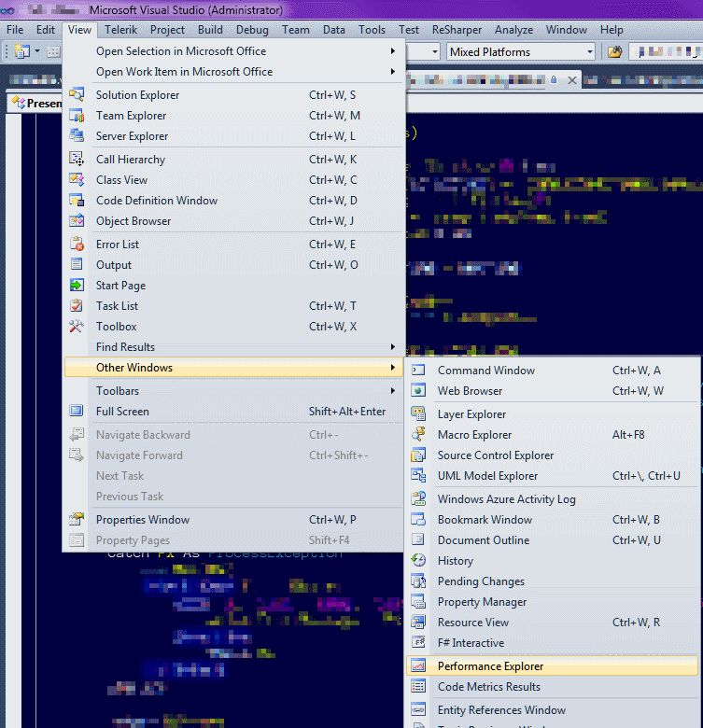Click the Bookmark Window icon

(x=418, y=519)
